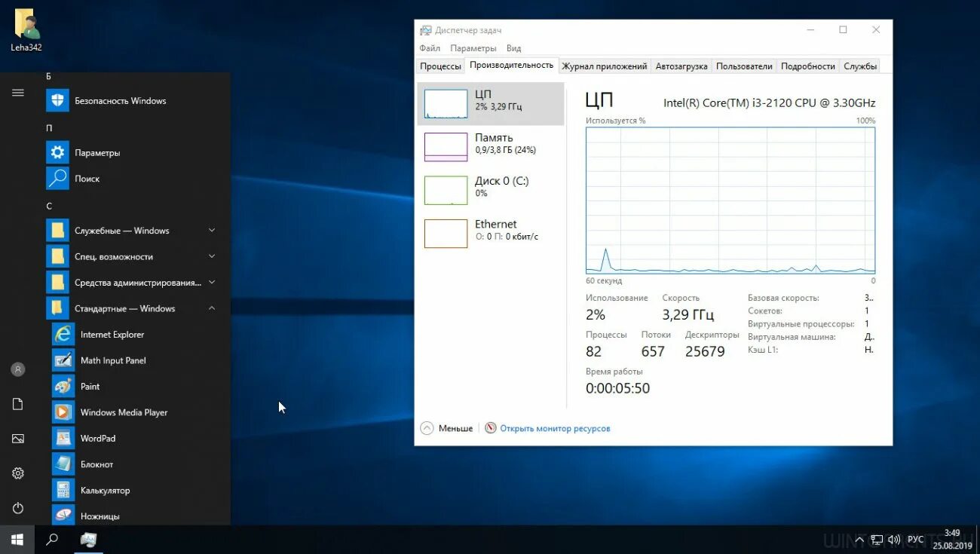Select the Производительность tab

pyautogui.click(x=511, y=66)
